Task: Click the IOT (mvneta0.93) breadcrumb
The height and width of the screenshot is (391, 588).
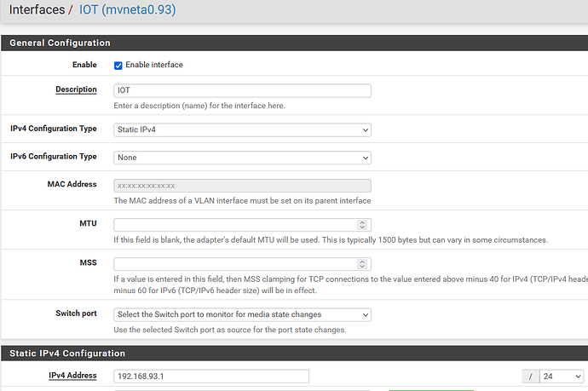Action: coord(127,9)
